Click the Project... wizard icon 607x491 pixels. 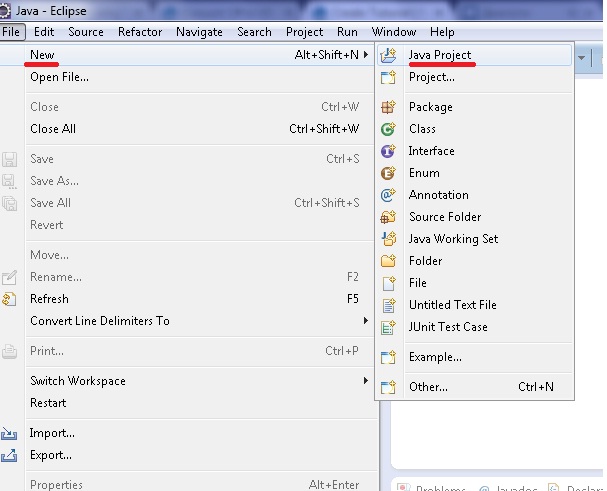pos(388,77)
